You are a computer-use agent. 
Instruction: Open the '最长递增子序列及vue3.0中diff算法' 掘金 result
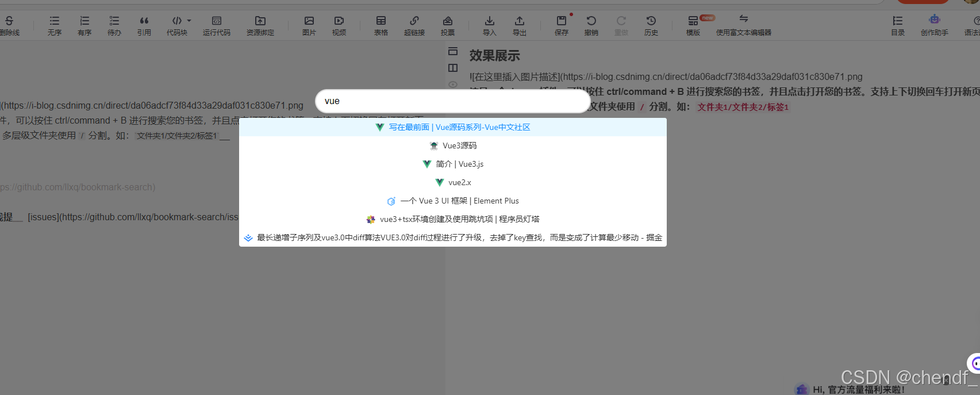tap(453, 237)
